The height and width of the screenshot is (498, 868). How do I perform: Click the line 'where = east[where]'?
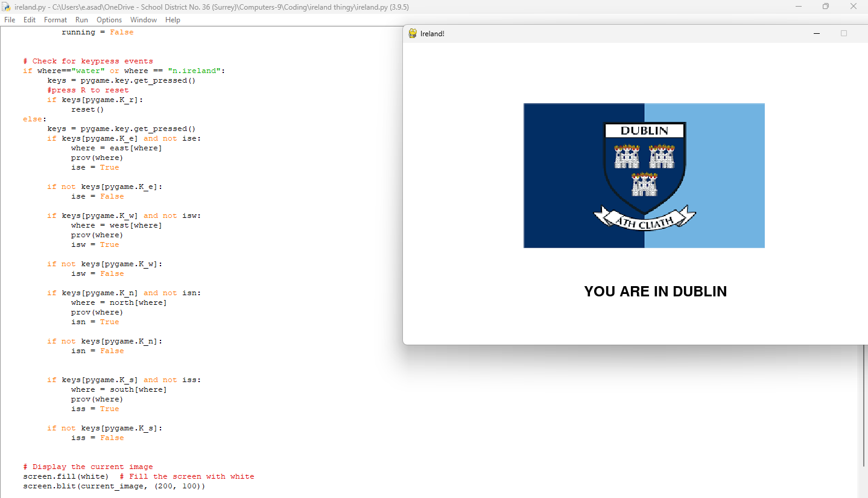116,148
